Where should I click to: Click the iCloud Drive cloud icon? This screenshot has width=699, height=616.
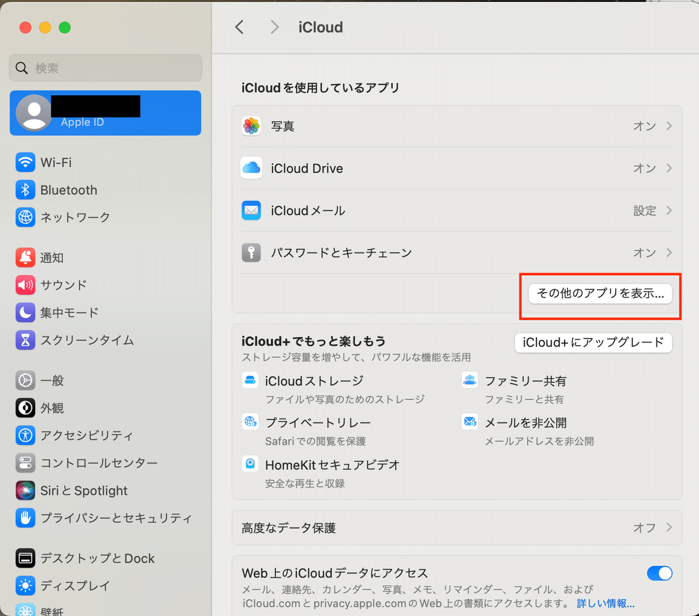coord(251,168)
